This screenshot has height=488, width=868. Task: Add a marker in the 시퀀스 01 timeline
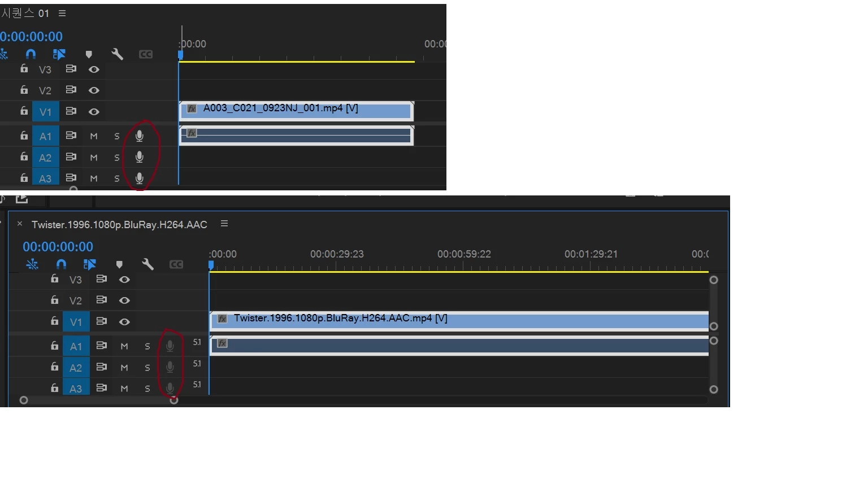(x=89, y=54)
